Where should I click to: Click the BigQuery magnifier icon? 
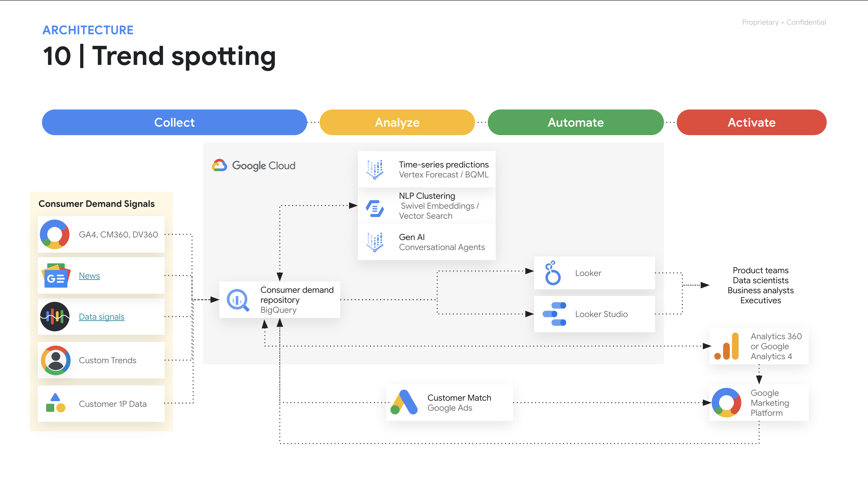click(238, 300)
